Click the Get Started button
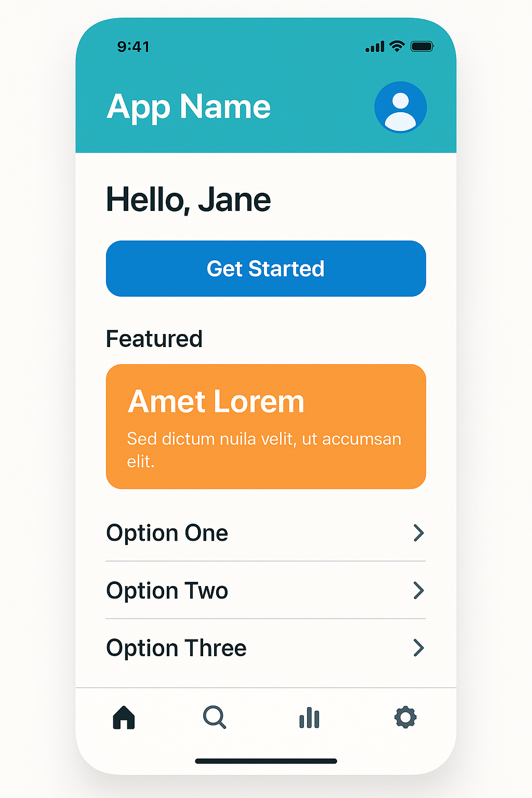Image resolution: width=532 pixels, height=798 pixels. click(266, 269)
